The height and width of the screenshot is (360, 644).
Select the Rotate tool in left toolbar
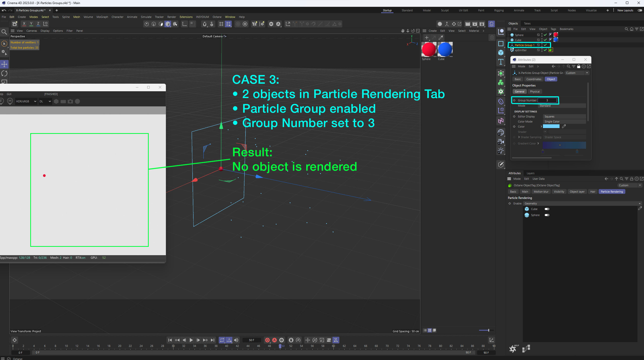pos(4,73)
